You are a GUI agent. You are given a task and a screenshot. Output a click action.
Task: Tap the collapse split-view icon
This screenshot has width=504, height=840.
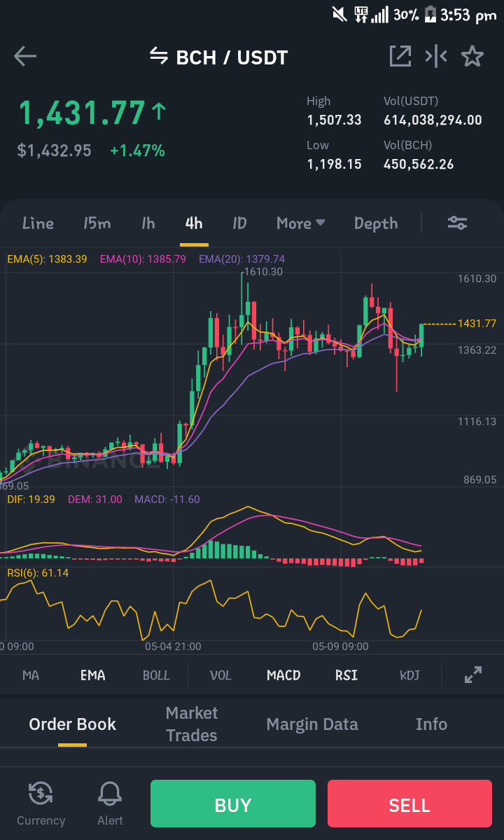(x=436, y=56)
